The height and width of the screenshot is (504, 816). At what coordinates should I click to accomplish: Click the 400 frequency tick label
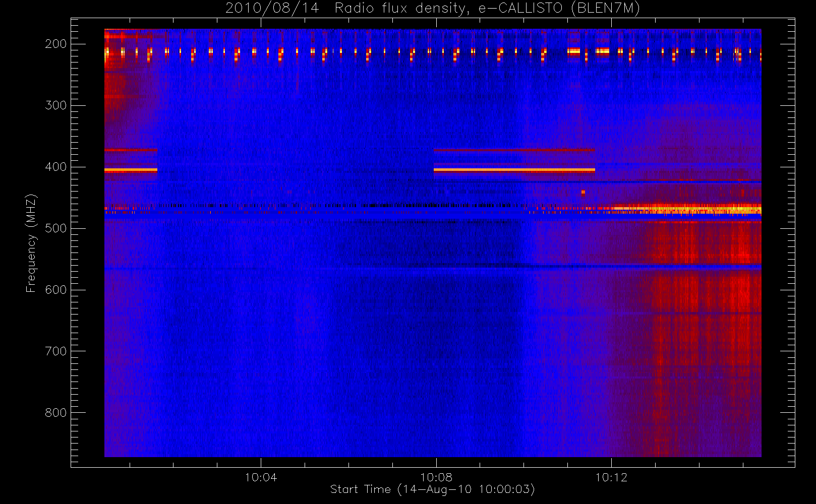point(56,167)
